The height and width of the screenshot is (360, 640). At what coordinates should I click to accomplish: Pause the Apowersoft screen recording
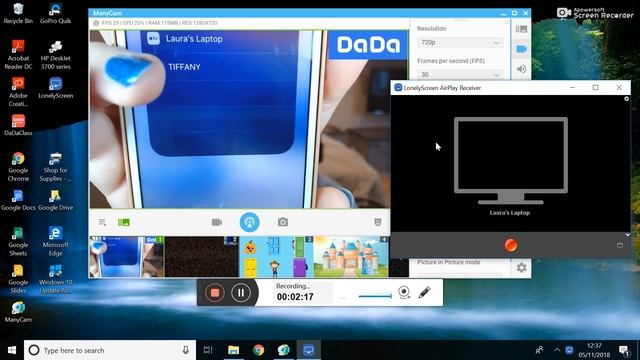click(241, 293)
